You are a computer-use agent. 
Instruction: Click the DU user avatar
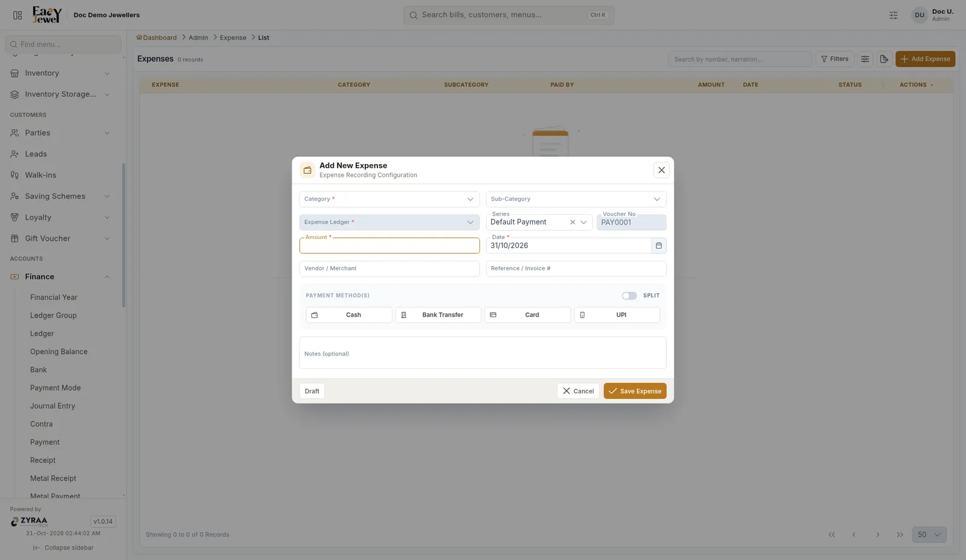pos(920,15)
